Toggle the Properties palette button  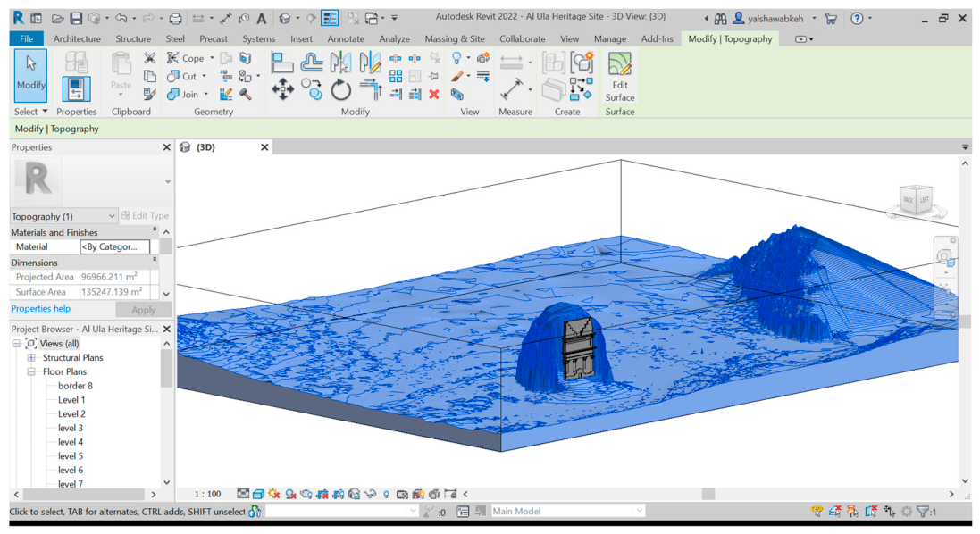[x=76, y=88]
